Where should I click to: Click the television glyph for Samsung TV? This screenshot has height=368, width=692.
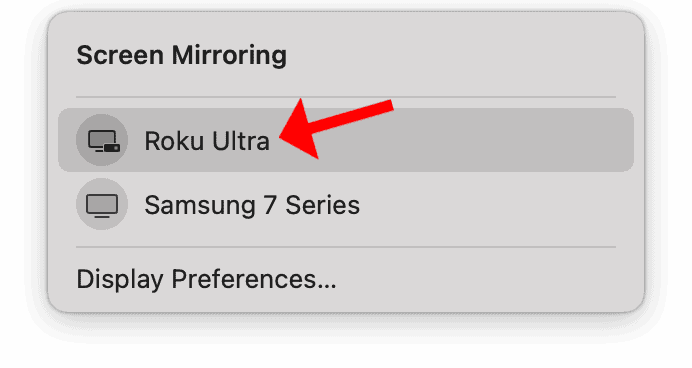tap(102, 206)
